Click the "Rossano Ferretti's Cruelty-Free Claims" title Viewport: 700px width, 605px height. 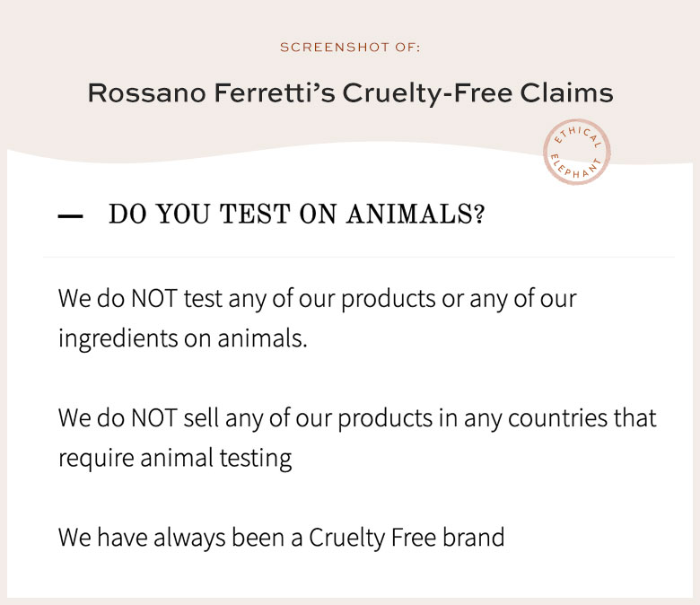pyautogui.click(x=350, y=93)
